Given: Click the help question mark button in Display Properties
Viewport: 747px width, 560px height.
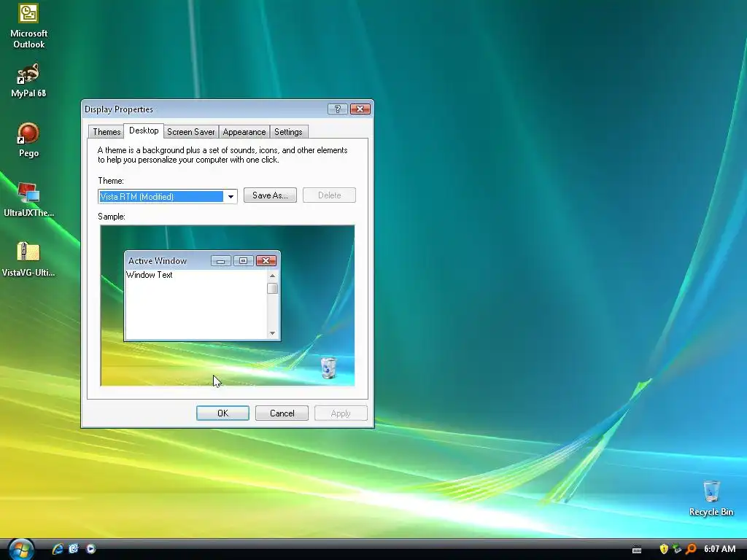Looking at the screenshot, I should click(337, 109).
